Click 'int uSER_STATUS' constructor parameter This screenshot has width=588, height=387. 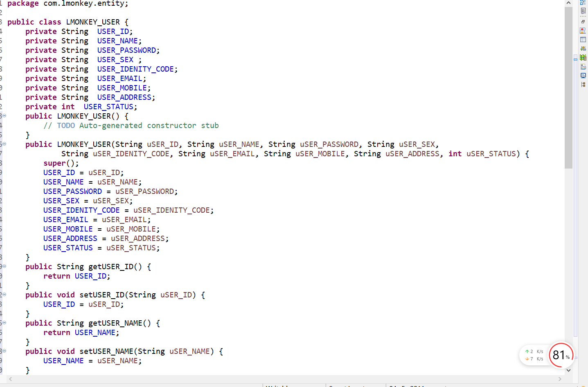click(482, 154)
